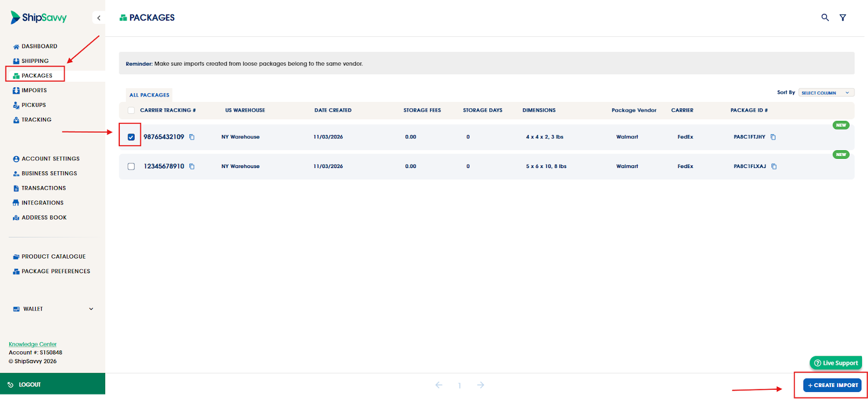
Task: Select Packages in the sidebar
Action: [37, 75]
